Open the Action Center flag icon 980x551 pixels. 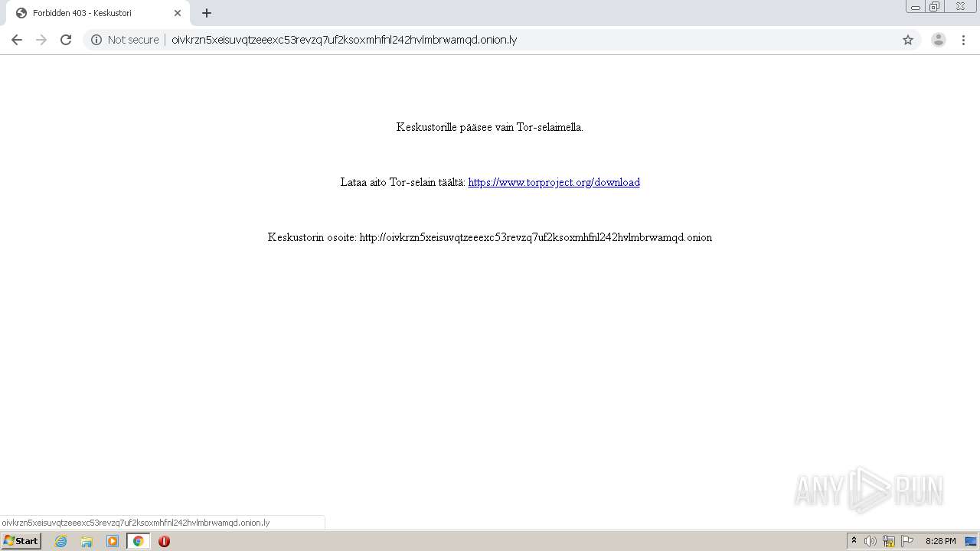pyautogui.click(x=907, y=541)
